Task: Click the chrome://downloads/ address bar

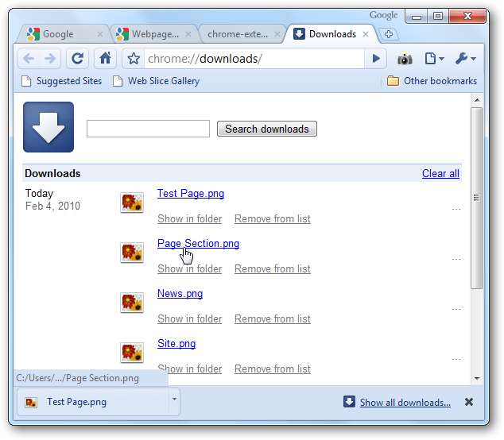Action: click(x=254, y=59)
